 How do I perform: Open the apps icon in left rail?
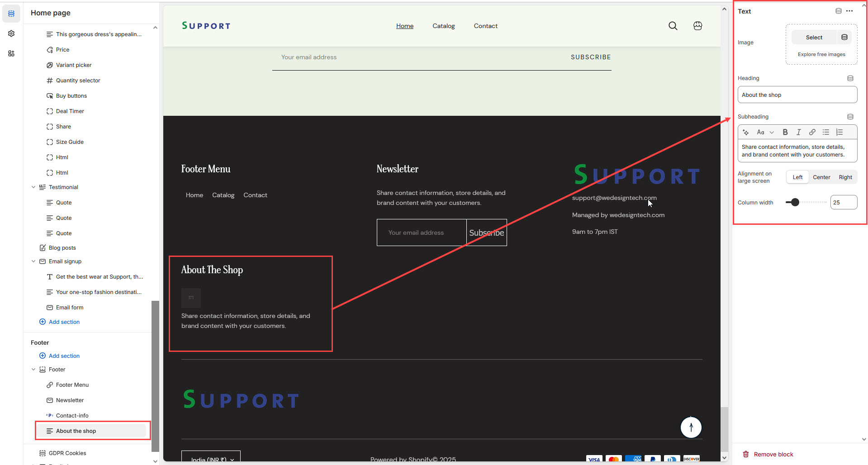coord(11,53)
